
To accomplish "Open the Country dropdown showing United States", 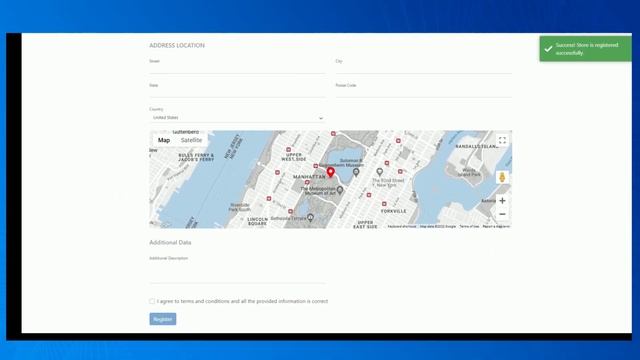I will click(x=237, y=118).
